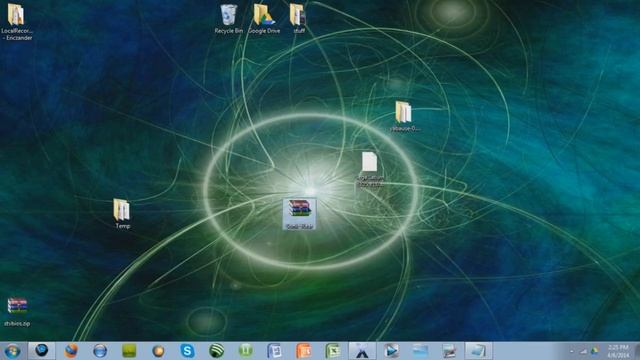Image resolution: width=640 pixels, height=360 pixels.
Task: Switch to the light blue window taskbar button
Action: point(420,351)
